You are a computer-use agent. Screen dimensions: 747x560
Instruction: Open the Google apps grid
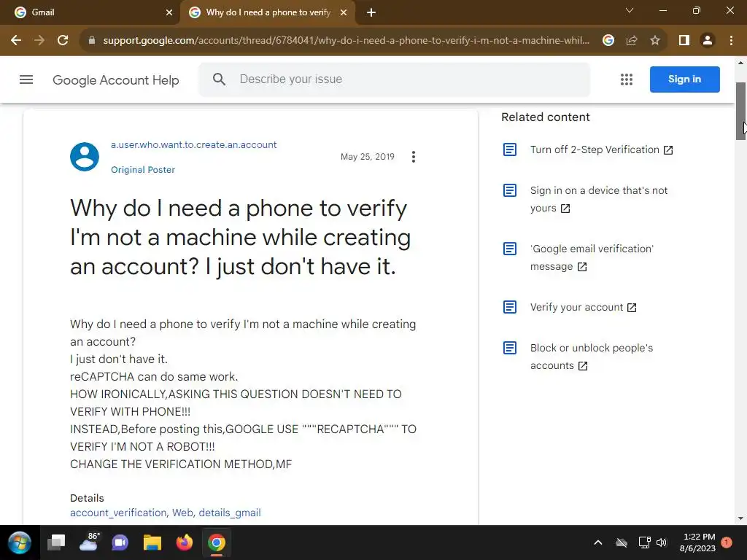[627, 79]
